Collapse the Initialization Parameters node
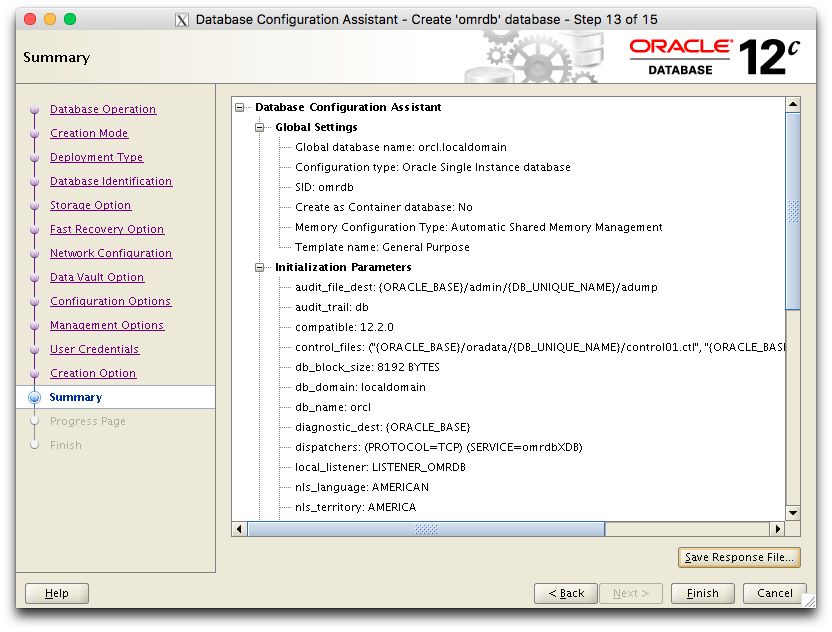This screenshot has height=632, width=832. (x=259, y=267)
